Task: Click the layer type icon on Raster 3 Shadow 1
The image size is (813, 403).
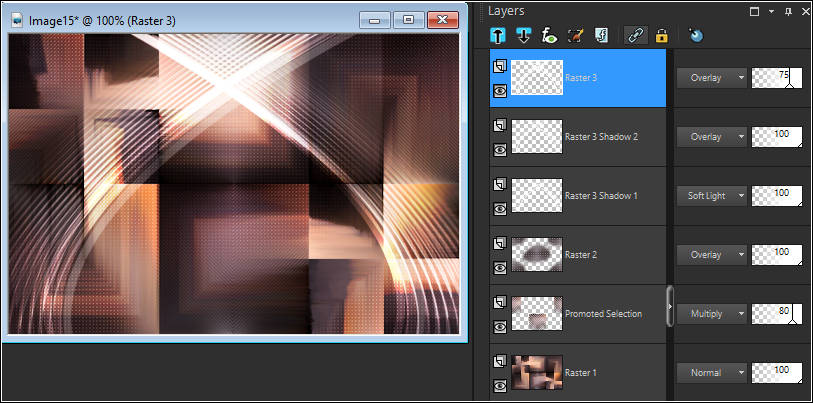Action: tap(499, 184)
